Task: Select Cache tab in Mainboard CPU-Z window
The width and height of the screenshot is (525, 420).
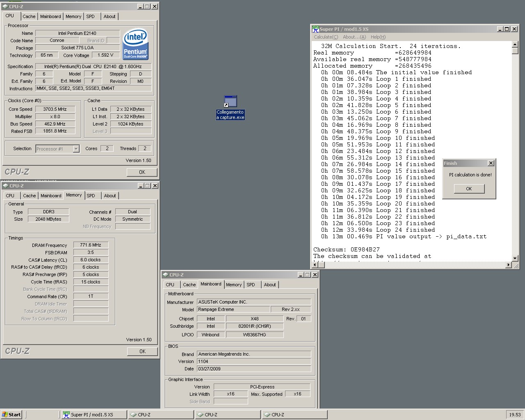Action: coord(189,285)
